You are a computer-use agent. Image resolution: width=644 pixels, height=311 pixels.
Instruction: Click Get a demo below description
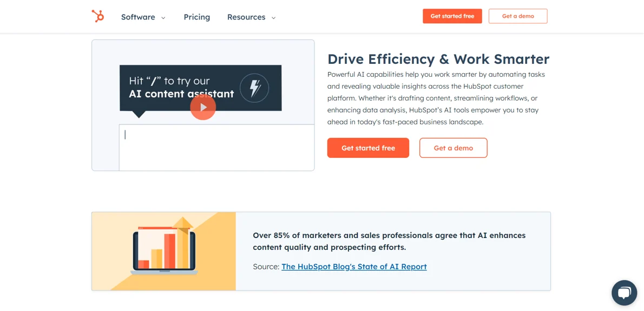tap(454, 148)
